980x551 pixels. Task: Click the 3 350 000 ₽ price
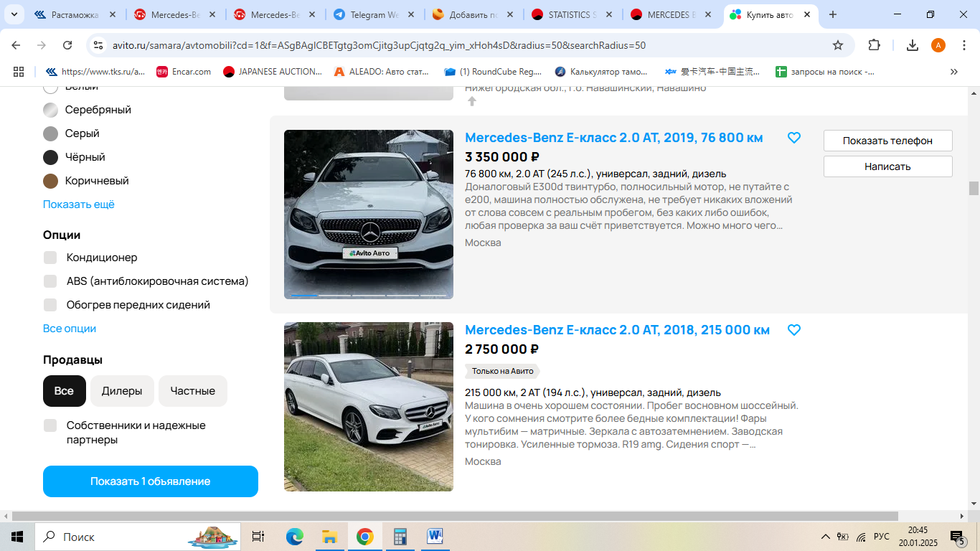(x=502, y=157)
